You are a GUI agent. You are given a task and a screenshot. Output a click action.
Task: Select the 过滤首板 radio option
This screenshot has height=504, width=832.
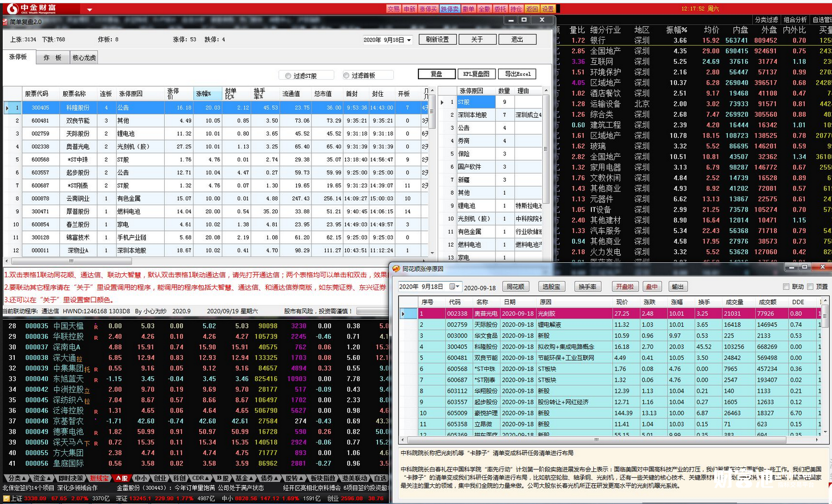(346, 76)
